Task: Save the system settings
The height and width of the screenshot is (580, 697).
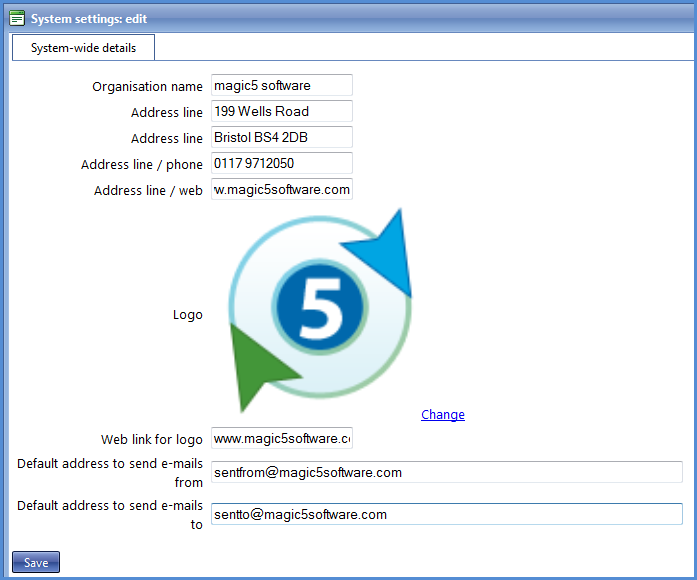Action: [x=36, y=562]
